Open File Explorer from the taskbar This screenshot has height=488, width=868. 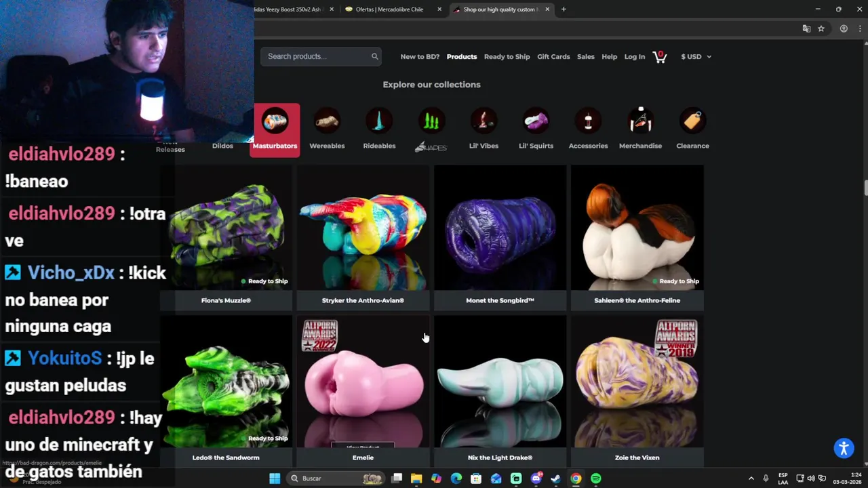click(416, 479)
